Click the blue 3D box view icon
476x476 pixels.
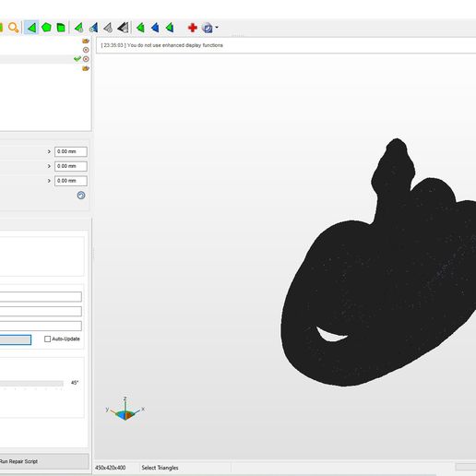tap(208, 28)
